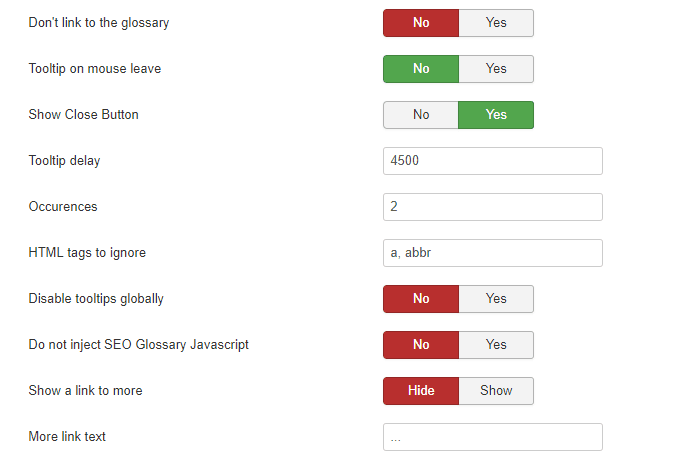Set Show Close Button to No
Screen dimensions: 679x472
(x=421, y=115)
